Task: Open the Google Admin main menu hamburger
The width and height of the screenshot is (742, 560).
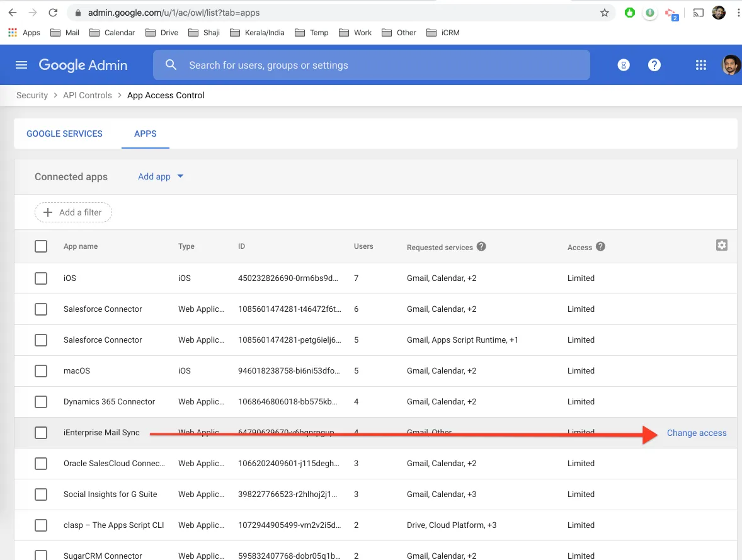Action: pos(21,65)
